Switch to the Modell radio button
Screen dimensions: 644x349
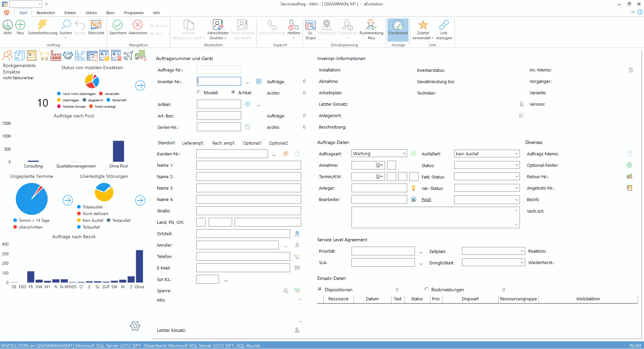pyautogui.click(x=199, y=93)
